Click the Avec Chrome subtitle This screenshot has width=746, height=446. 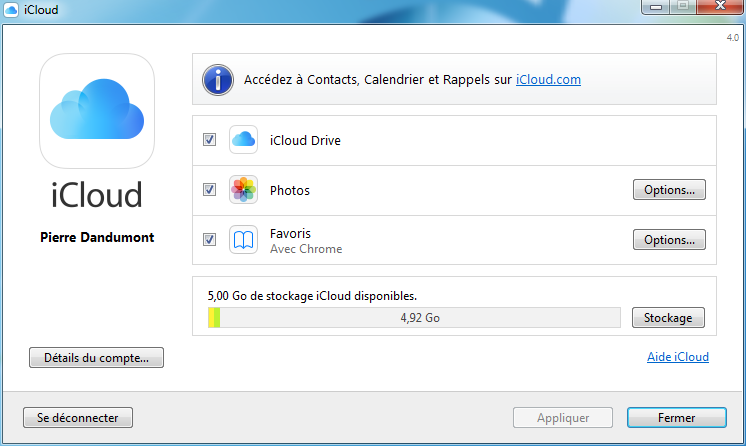pos(306,249)
